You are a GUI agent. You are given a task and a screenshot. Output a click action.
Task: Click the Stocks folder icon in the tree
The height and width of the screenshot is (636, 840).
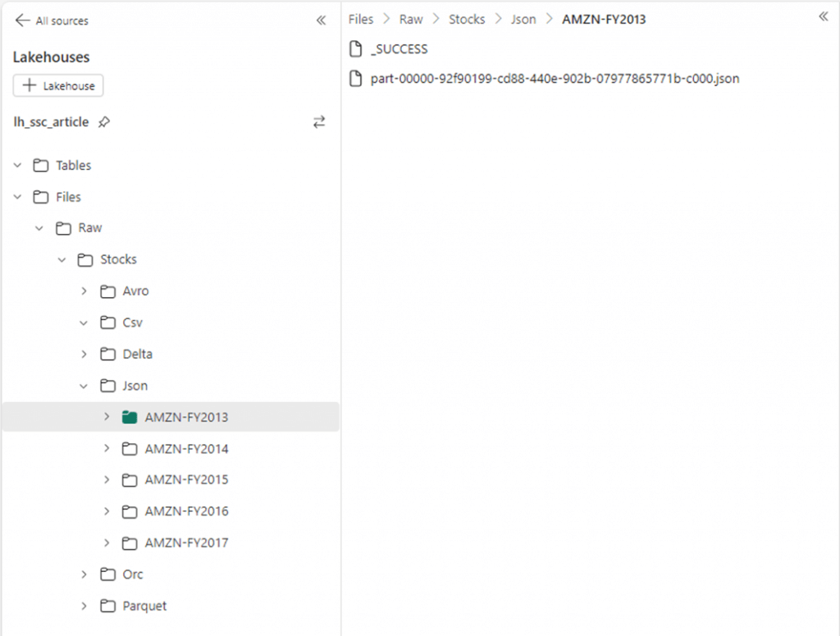[85, 260]
